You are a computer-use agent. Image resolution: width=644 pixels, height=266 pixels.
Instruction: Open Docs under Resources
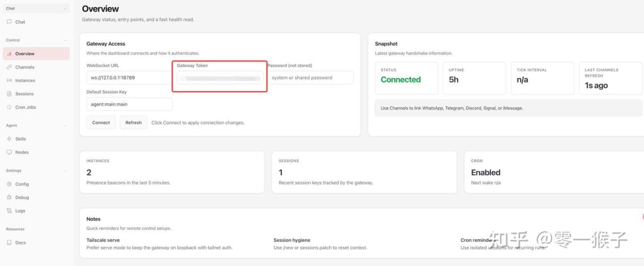point(20,243)
